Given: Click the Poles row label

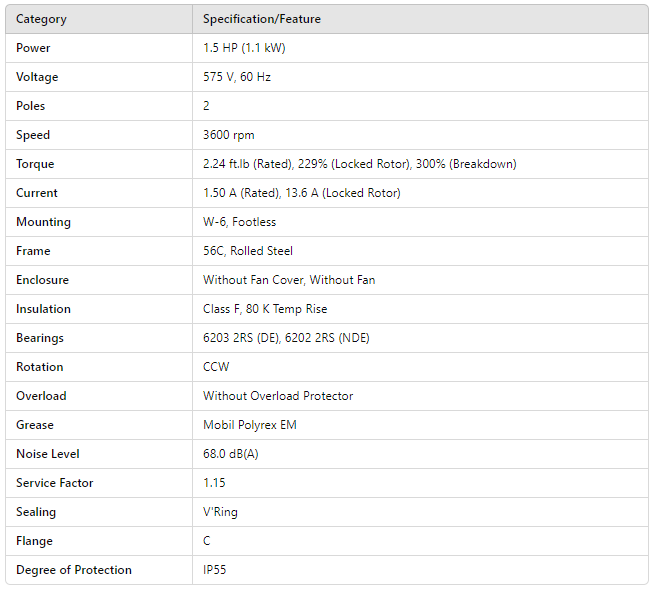Looking at the screenshot, I should tap(31, 106).
